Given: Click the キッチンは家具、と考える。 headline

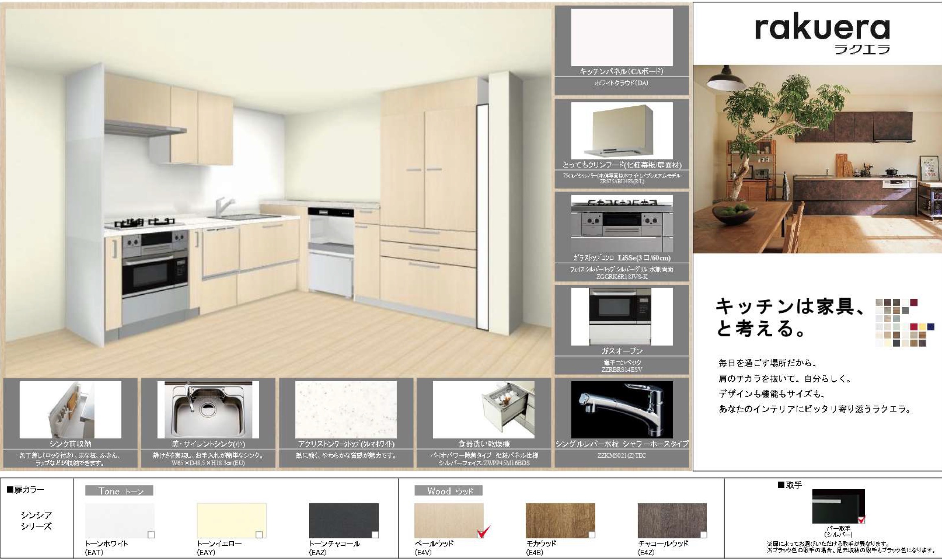Looking at the screenshot, I should tap(790, 317).
